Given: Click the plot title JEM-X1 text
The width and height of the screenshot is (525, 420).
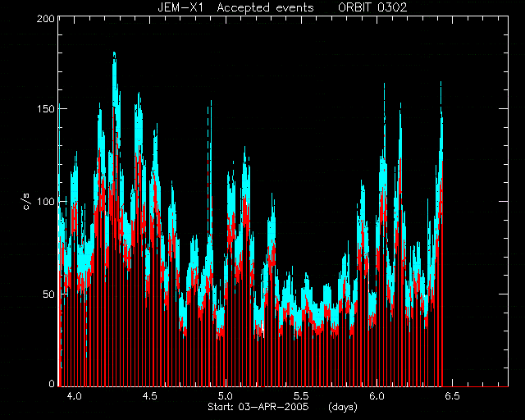Looking at the screenshot, I should [180, 7].
